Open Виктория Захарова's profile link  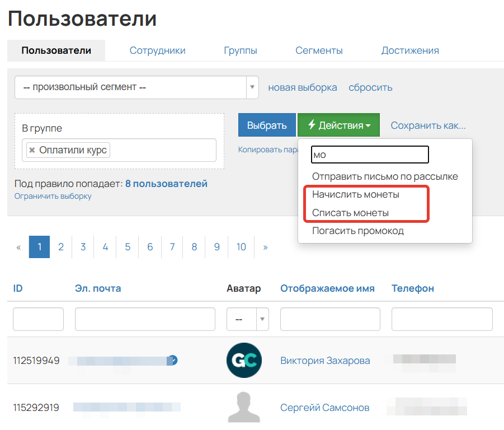tap(325, 361)
